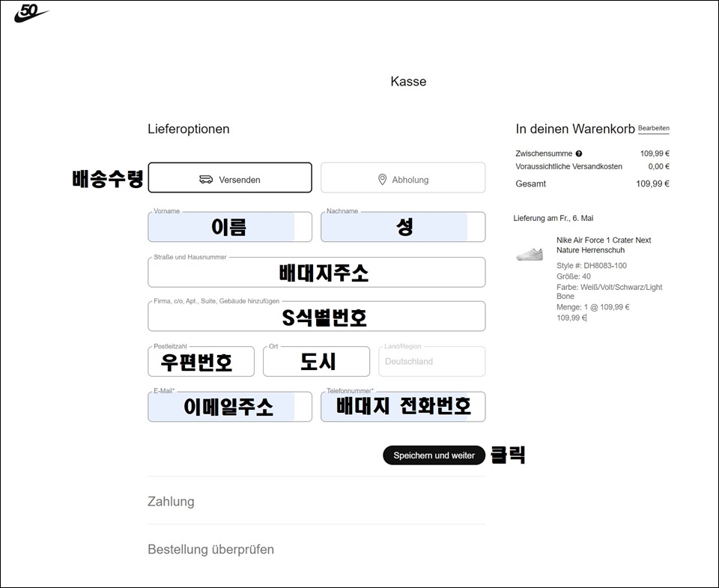Select the Abholung pickup option
Viewport: 719px width, 588px height.
[403, 178]
